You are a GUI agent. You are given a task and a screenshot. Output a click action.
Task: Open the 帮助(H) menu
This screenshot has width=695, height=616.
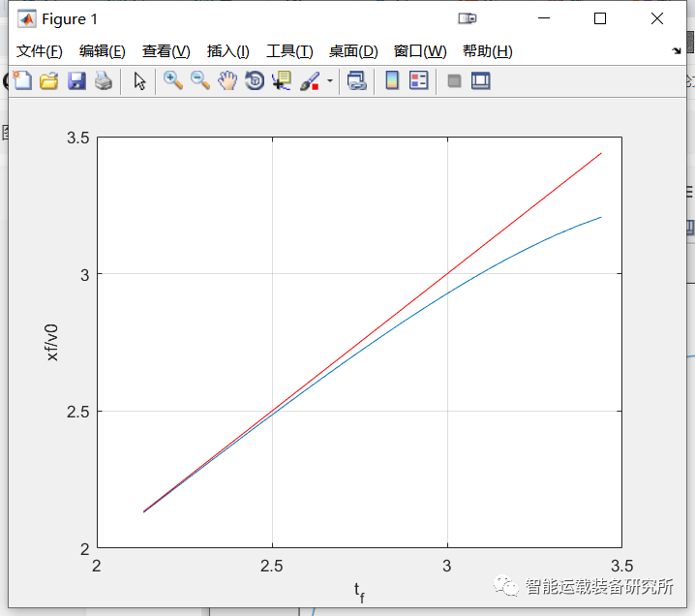pyautogui.click(x=488, y=51)
